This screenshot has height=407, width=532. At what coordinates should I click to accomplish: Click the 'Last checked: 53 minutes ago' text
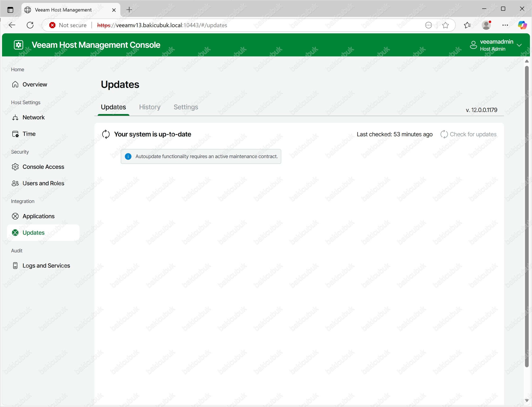point(394,134)
